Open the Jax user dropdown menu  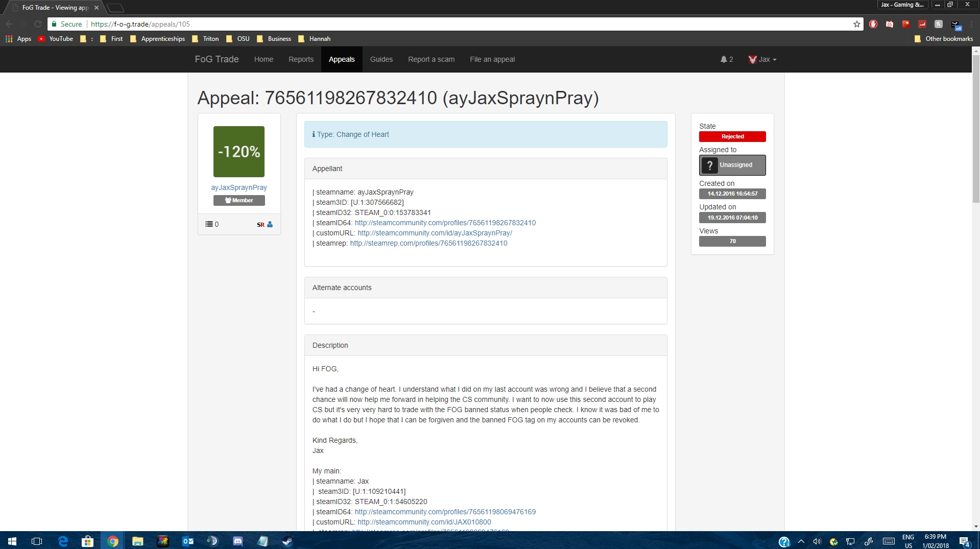pos(762,60)
